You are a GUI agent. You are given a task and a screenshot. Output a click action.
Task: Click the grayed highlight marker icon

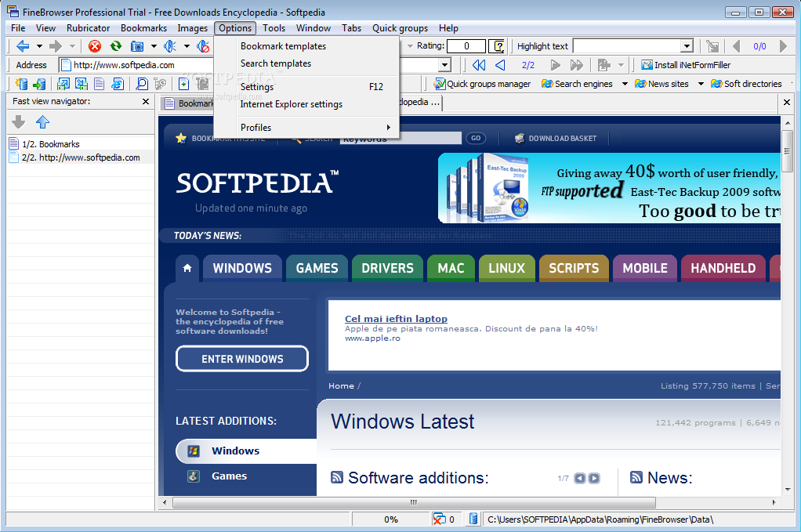[712, 46]
